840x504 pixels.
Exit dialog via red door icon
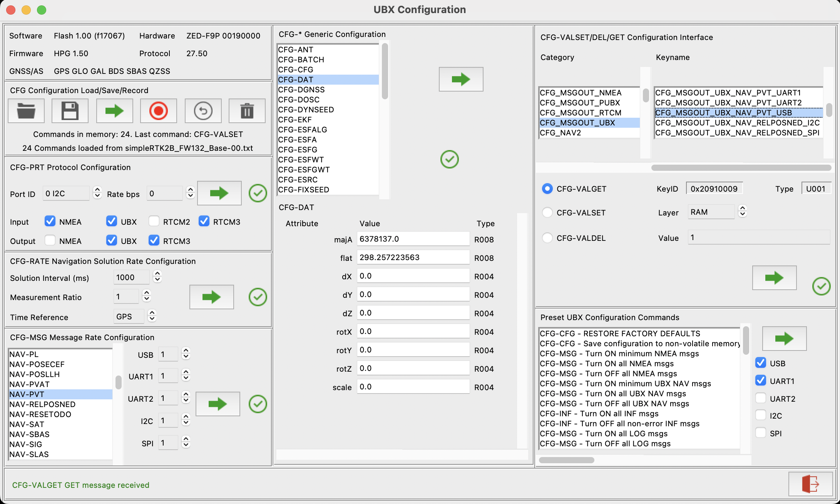pyautogui.click(x=810, y=484)
